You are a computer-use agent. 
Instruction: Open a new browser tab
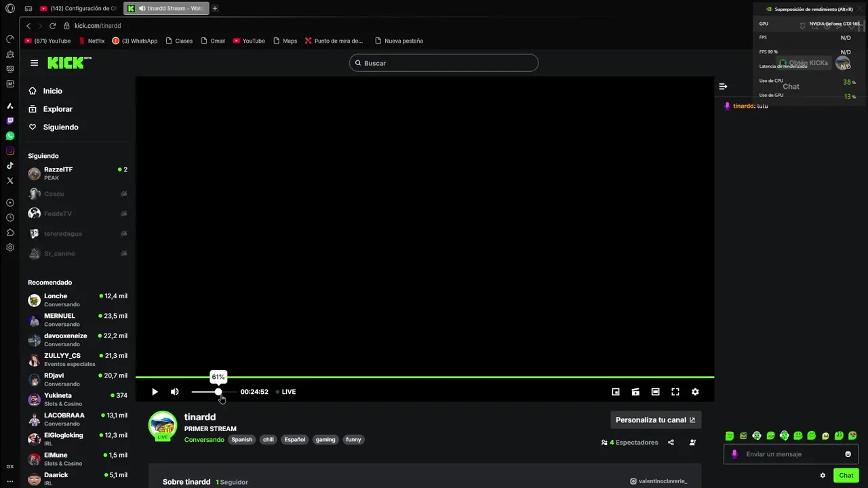click(x=215, y=8)
